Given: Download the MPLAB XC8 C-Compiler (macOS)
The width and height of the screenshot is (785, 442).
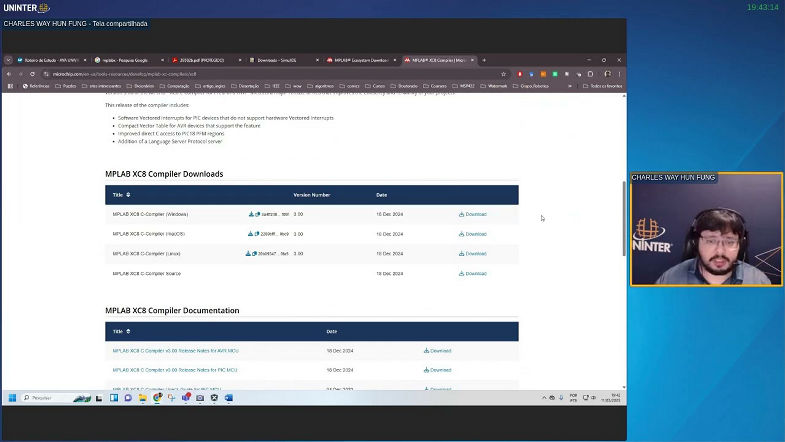Looking at the screenshot, I should pyautogui.click(x=472, y=234).
